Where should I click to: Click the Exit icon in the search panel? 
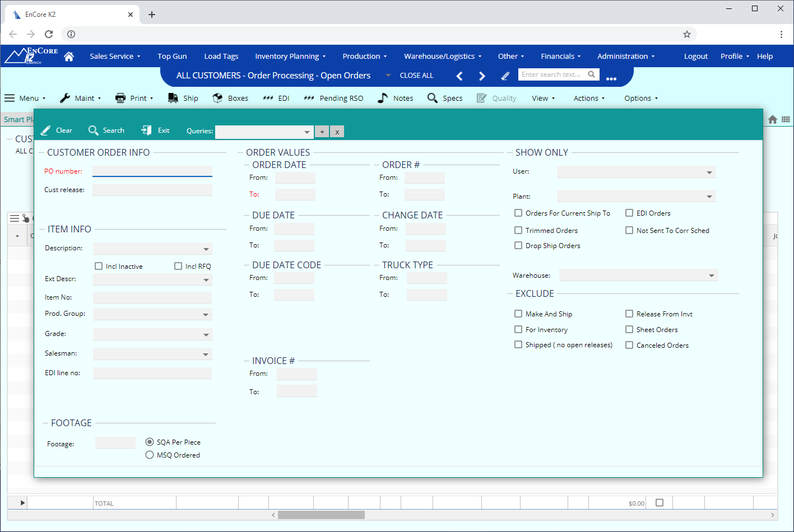[146, 130]
